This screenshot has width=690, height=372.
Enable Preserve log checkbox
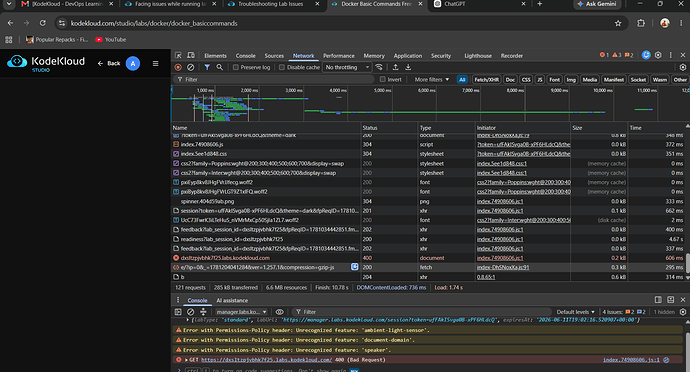pos(235,67)
